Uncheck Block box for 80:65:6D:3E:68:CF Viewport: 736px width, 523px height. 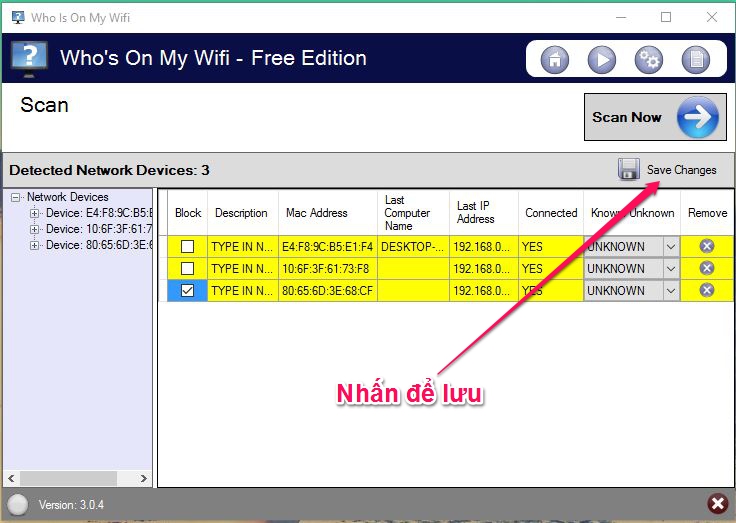pos(187,290)
